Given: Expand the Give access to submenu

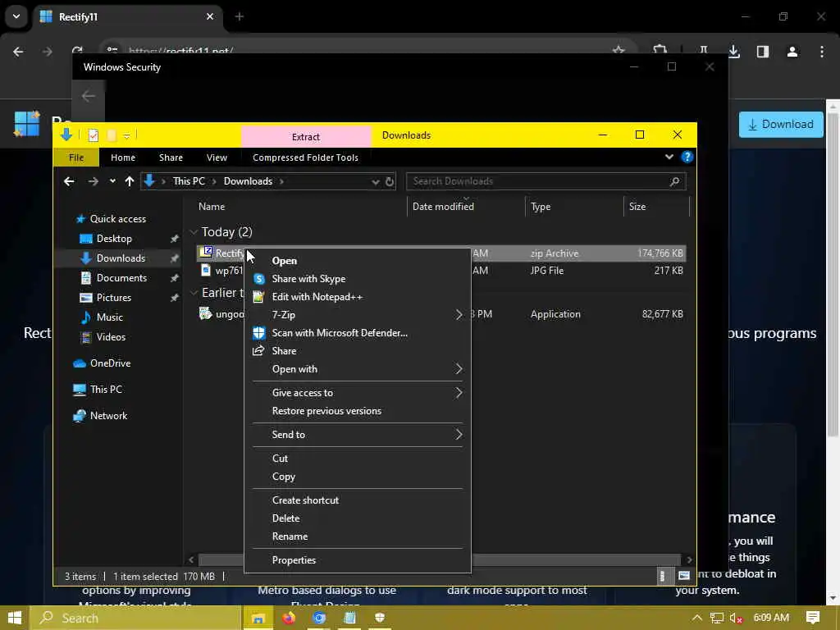Looking at the screenshot, I should [459, 393].
